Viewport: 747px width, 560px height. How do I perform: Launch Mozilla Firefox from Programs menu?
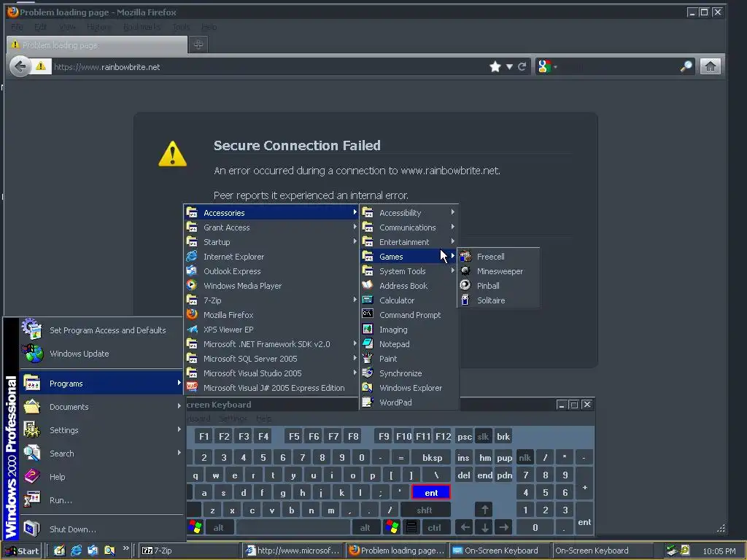tap(271, 315)
